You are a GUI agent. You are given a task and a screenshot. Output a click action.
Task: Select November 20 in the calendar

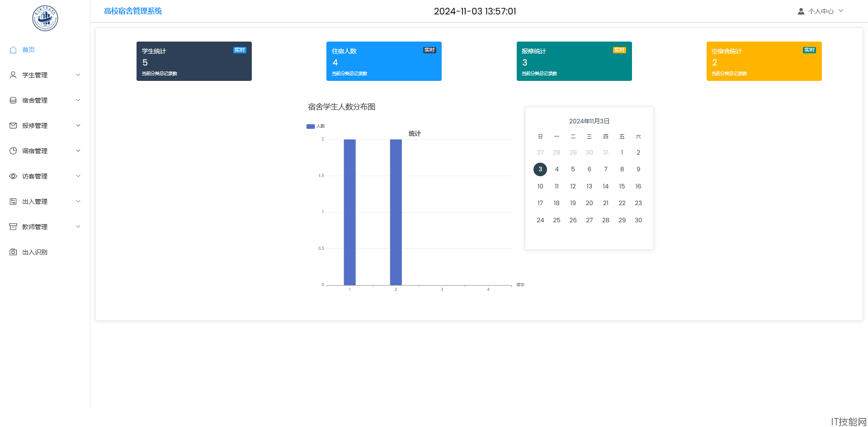point(590,203)
